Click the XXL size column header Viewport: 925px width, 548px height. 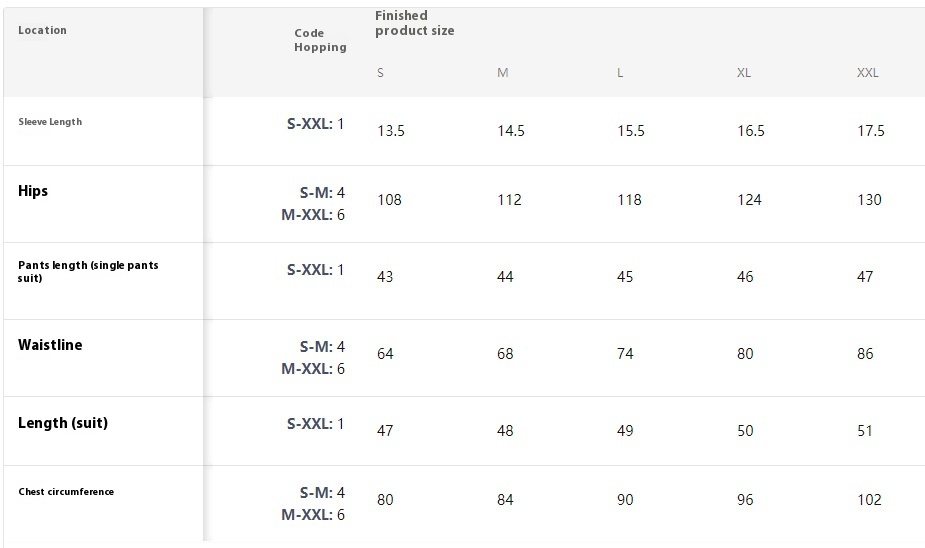868,73
